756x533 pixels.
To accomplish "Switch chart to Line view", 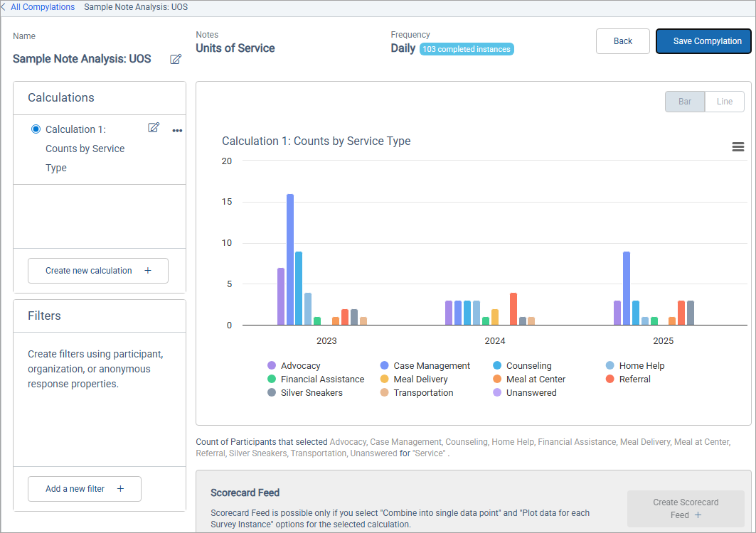I will point(724,102).
